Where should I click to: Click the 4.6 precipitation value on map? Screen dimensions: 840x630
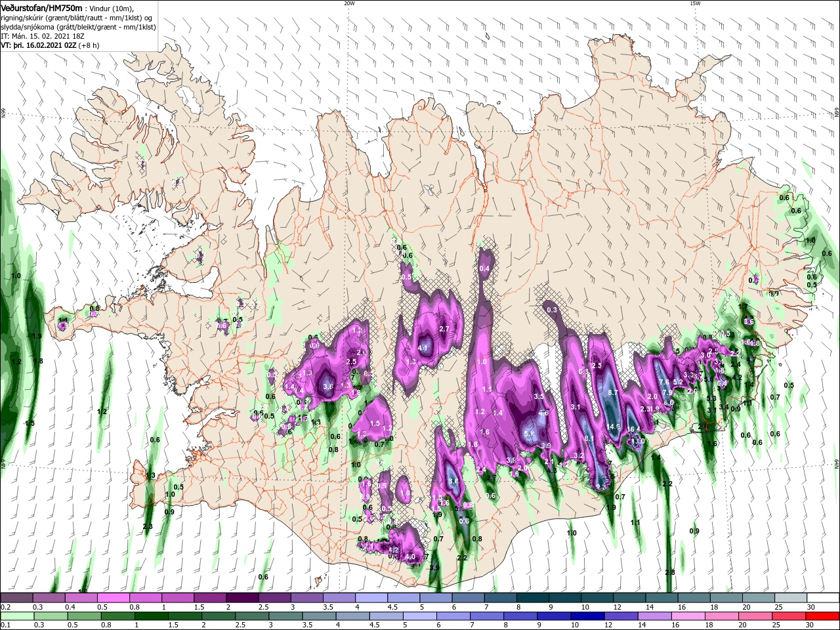click(x=543, y=413)
